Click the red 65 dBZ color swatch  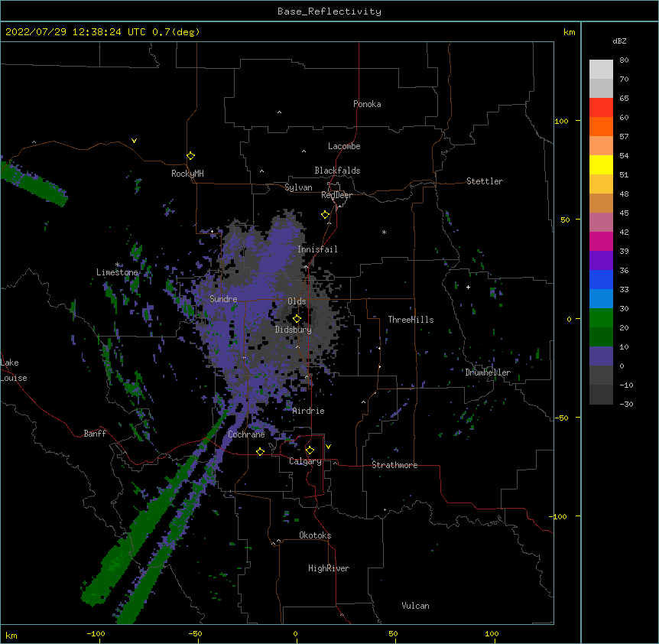[x=601, y=107]
